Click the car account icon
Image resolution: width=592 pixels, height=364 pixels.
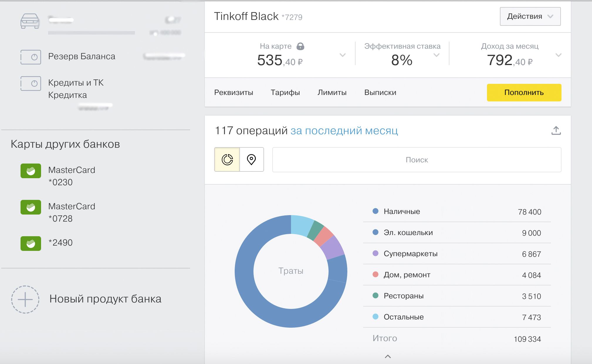(x=30, y=21)
